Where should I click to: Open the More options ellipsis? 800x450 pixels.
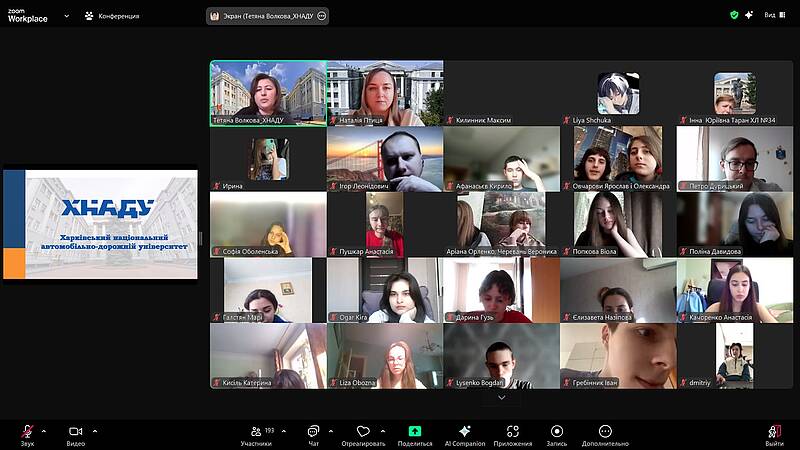tap(605, 431)
